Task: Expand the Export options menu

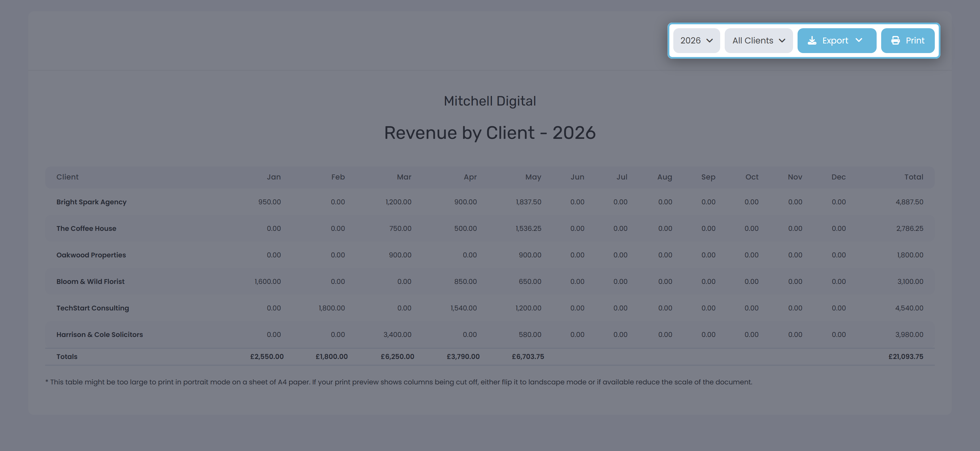Action: (x=837, y=41)
